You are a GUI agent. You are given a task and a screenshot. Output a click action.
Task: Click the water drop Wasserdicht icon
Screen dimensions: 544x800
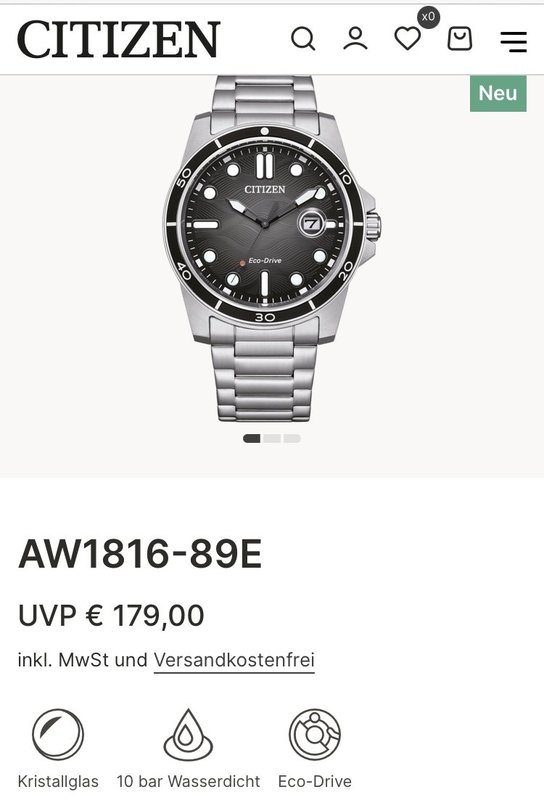click(188, 735)
